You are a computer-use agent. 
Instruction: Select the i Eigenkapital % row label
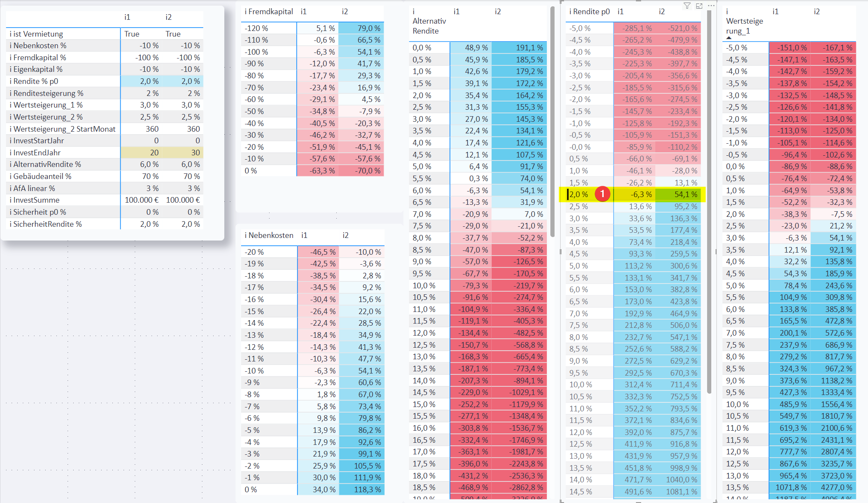(x=36, y=69)
